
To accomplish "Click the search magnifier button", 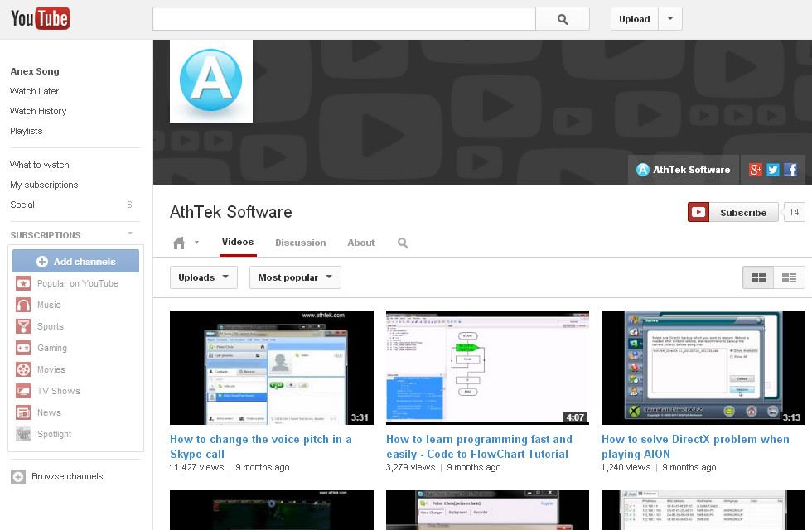I will (x=563, y=19).
